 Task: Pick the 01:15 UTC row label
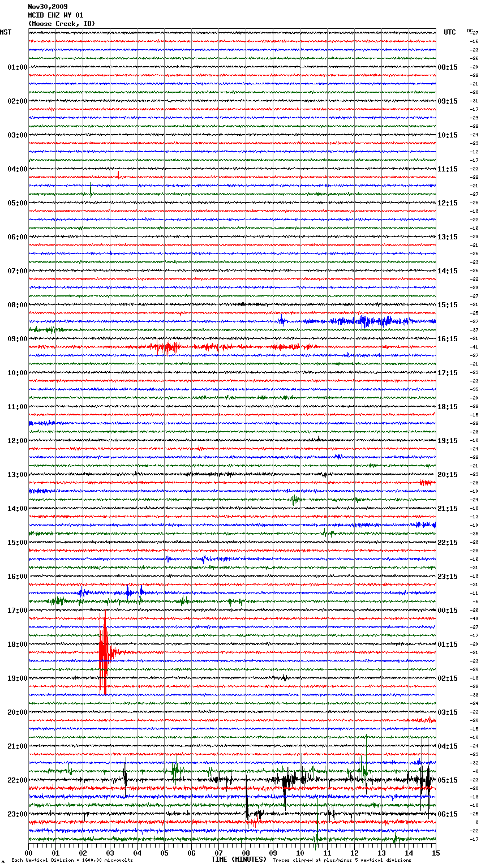[448, 644]
